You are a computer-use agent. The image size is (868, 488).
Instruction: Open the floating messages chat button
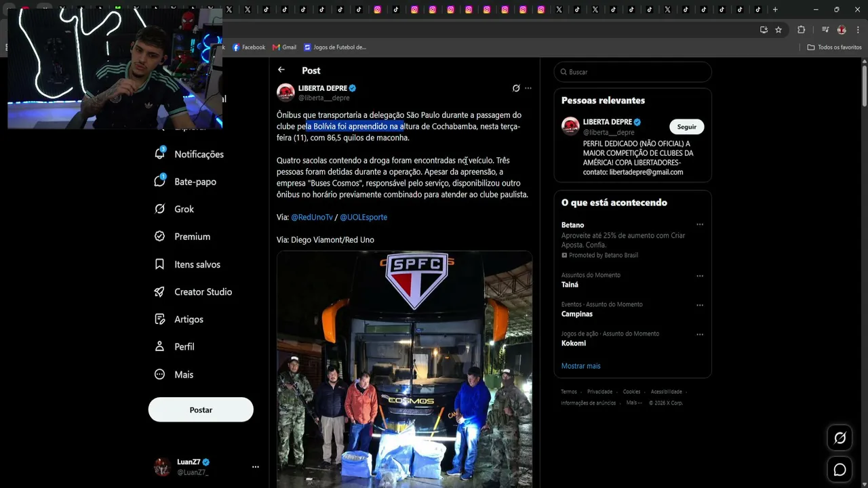840,470
